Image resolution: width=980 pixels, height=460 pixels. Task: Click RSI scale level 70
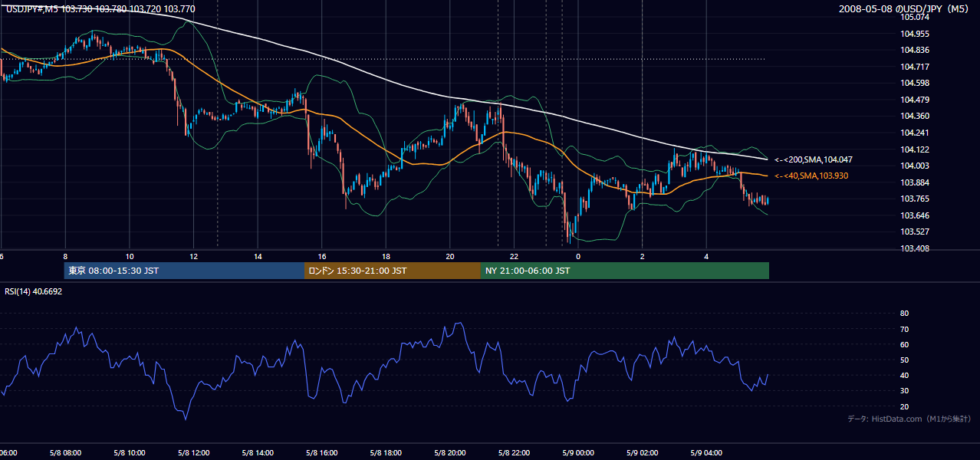pos(904,329)
